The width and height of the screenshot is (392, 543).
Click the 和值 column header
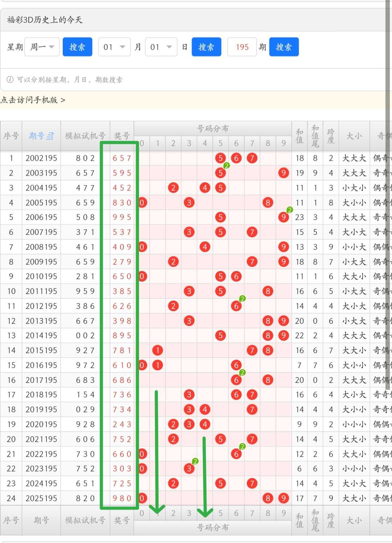299,136
